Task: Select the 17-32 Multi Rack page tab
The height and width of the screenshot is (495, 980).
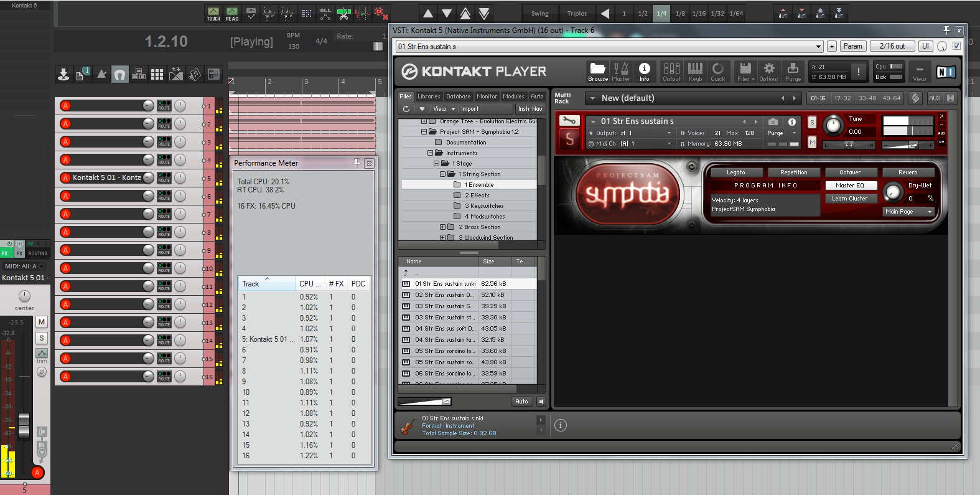Action: click(842, 98)
